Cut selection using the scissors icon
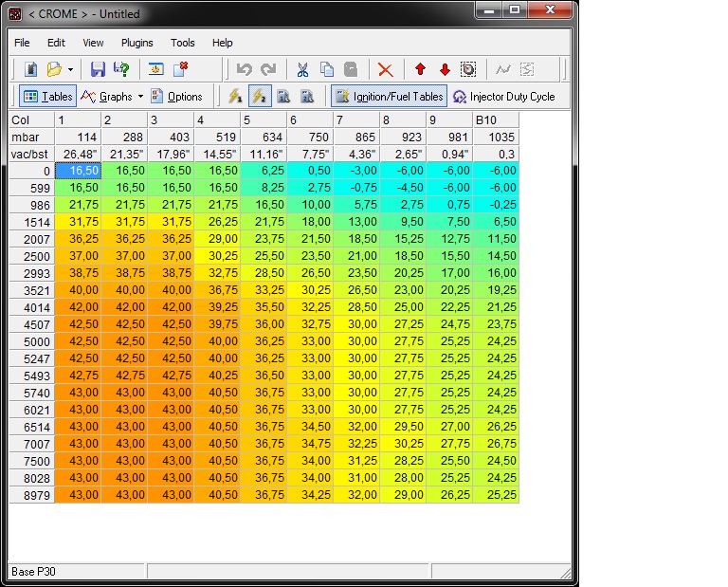The width and height of the screenshot is (728, 587). point(302,69)
